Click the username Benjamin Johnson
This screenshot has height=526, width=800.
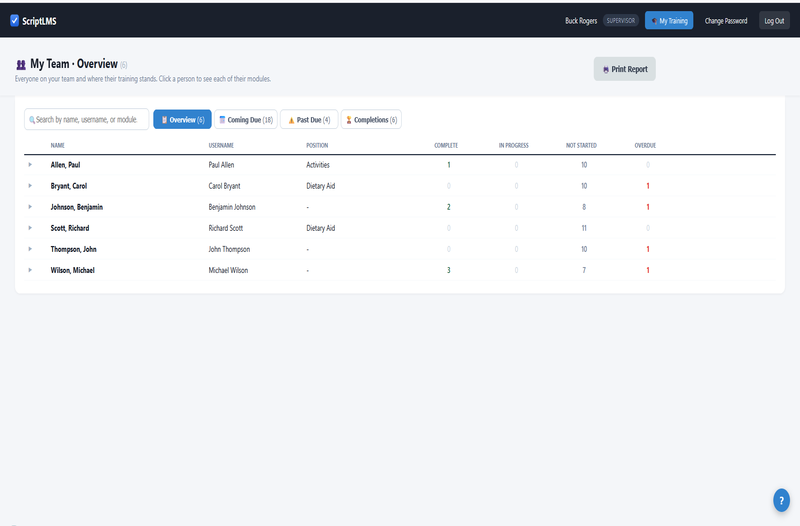[x=232, y=207]
